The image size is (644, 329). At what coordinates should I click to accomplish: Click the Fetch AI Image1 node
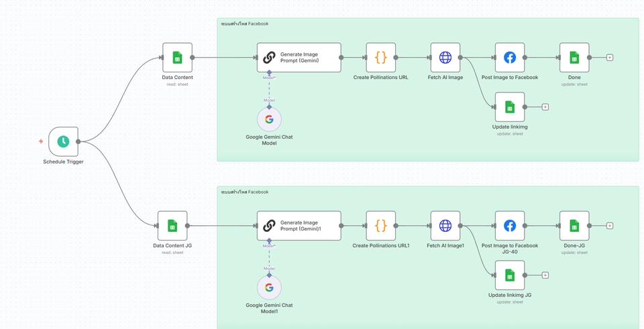445,226
